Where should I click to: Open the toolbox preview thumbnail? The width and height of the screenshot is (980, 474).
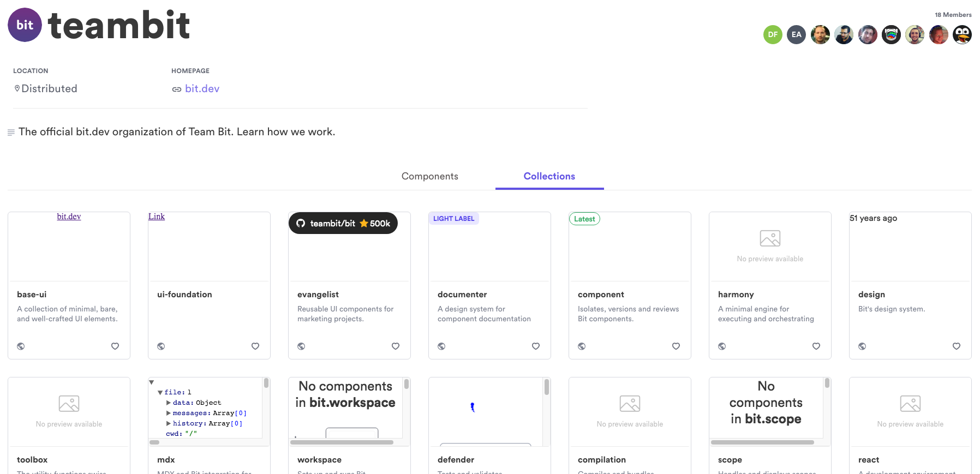click(69, 412)
